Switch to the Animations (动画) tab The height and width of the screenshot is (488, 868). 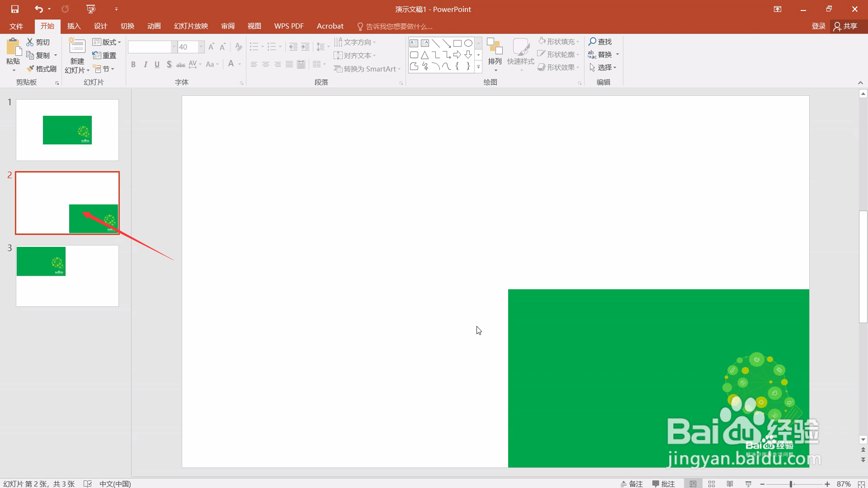click(x=154, y=26)
